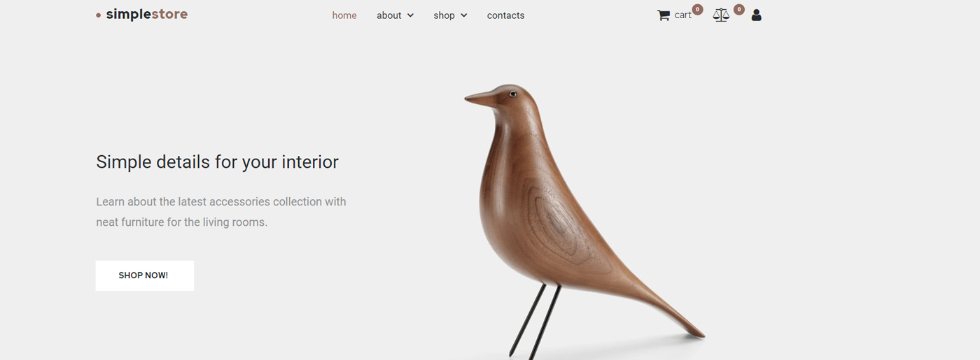Expand the about dropdown chevron
Viewport: 980px width, 360px height.
click(x=410, y=15)
